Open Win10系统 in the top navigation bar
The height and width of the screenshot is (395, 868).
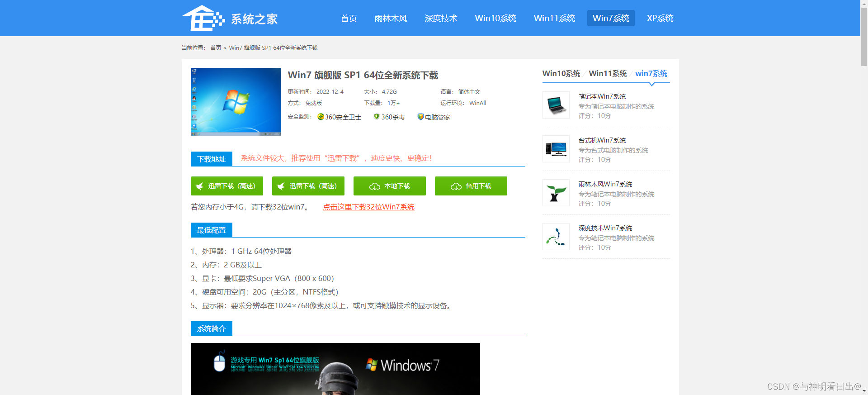[495, 18]
